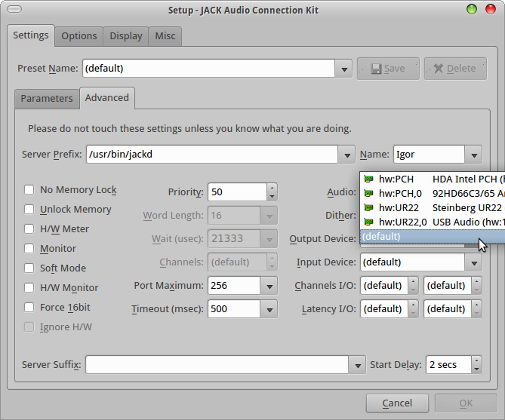Enable Force 16bit checkbox
The width and height of the screenshot is (505, 420).
pyautogui.click(x=29, y=308)
